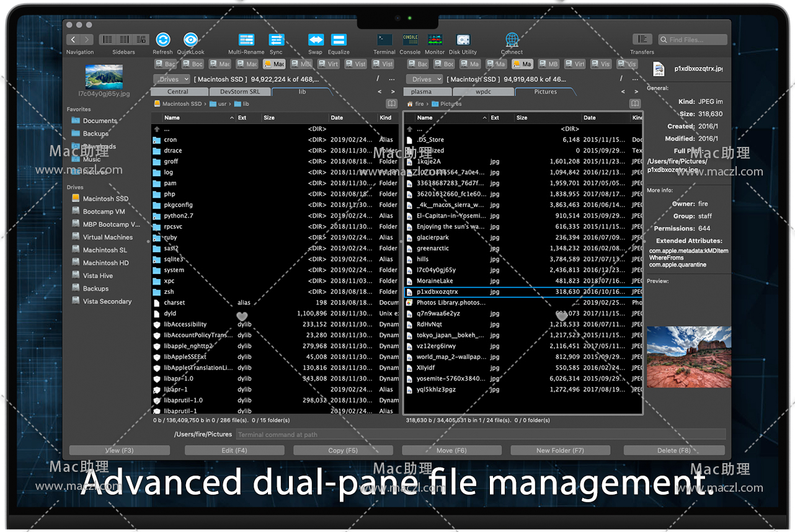The image size is (795, 532).
Task: Open the wpdc tab
Action: [483, 92]
